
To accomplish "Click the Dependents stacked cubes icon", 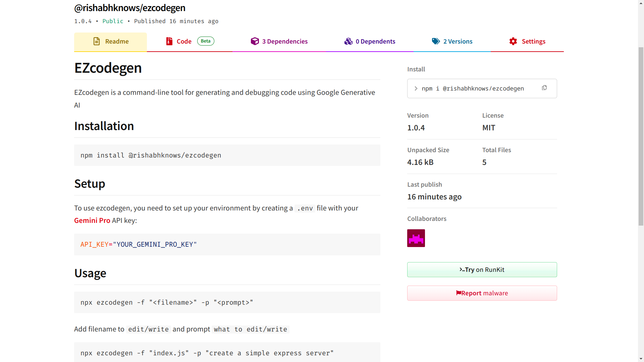I will click(348, 41).
